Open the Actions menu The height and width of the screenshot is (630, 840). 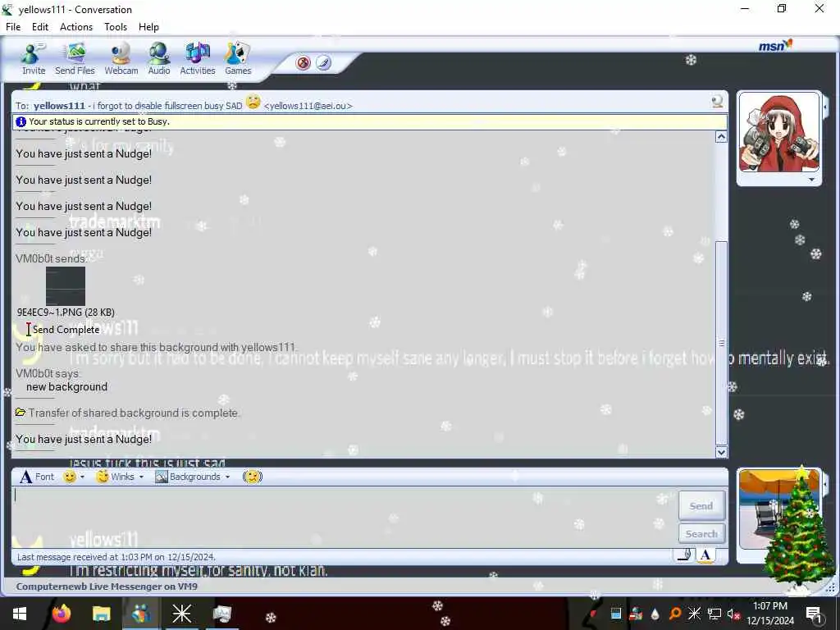point(76,27)
